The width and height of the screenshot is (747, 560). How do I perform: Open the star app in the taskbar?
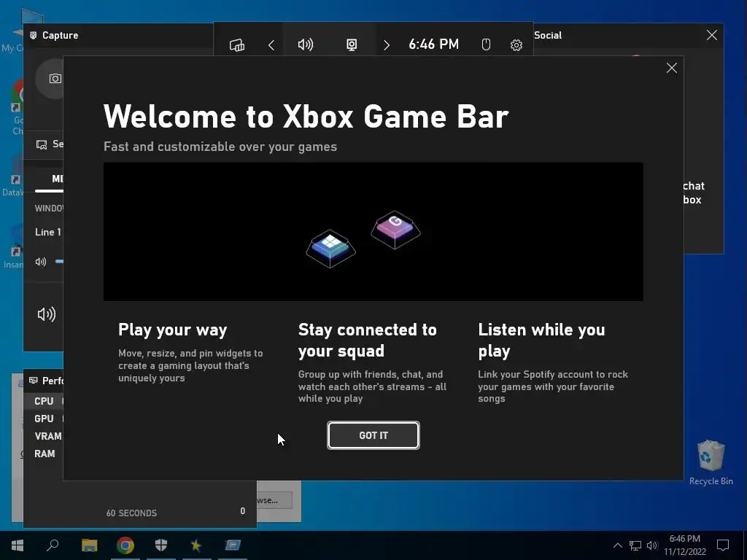tap(196, 545)
